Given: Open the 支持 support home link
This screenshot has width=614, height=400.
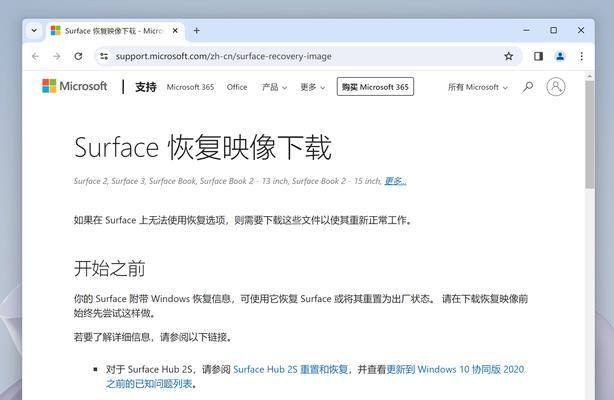Looking at the screenshot, I should click(146, 87).
